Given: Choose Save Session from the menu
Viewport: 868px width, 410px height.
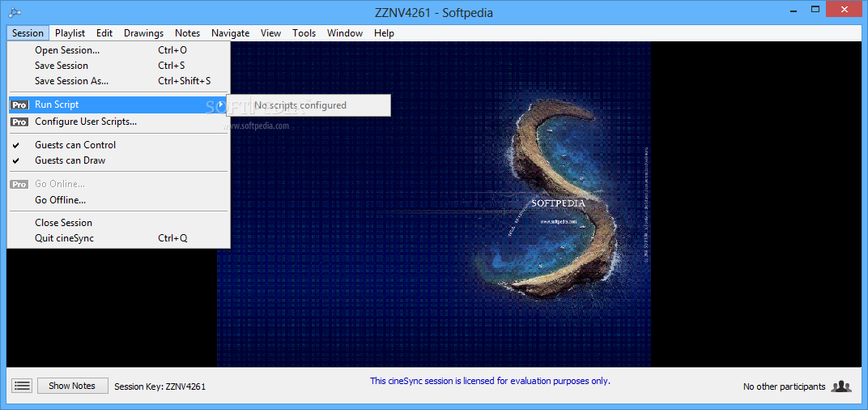Looking at the screenshot, I should (118, 66).
